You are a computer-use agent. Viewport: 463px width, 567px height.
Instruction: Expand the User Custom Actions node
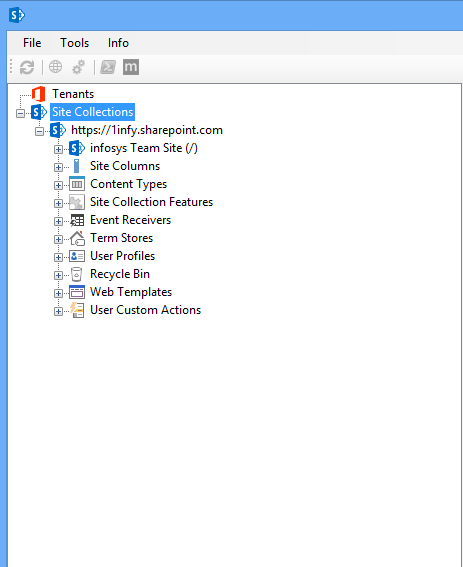click(58, 311)
